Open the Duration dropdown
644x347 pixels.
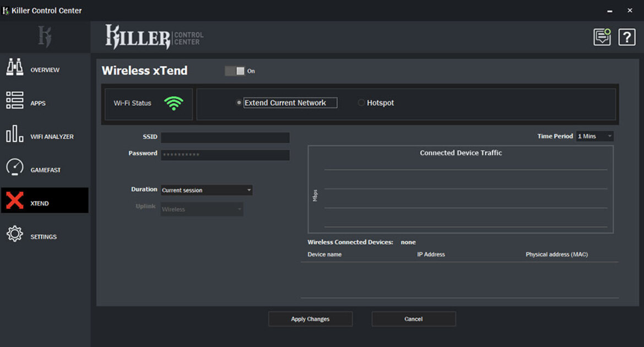click(207, 190)
